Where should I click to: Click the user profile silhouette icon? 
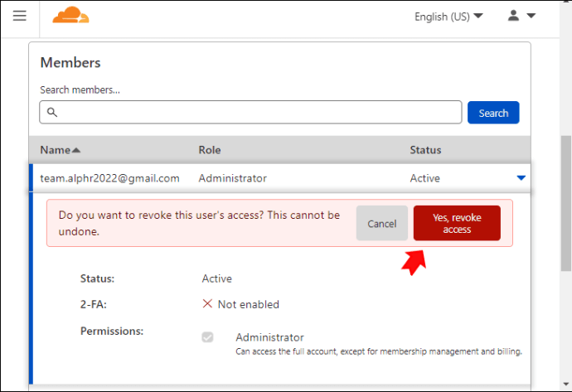[x=513, y=15]
